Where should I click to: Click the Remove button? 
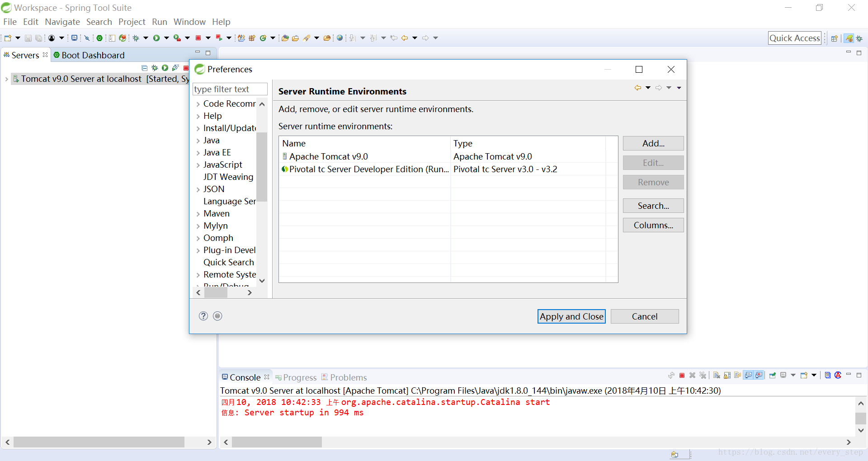coord(653,182)
